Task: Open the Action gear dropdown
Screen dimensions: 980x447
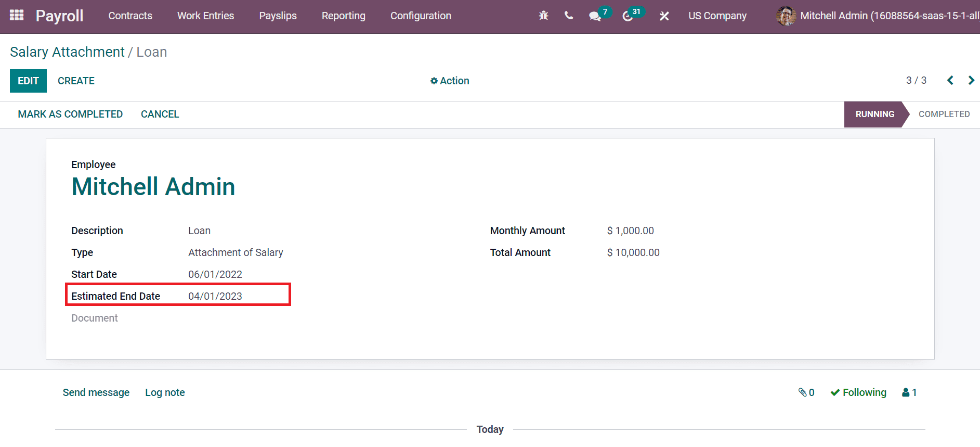Action: tap(450, 81)
